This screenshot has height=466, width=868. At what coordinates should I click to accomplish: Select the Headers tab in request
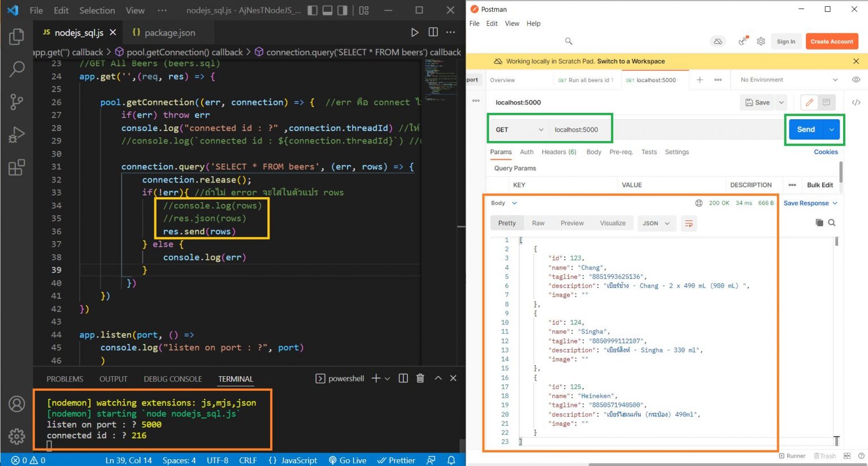pos(558,152)
